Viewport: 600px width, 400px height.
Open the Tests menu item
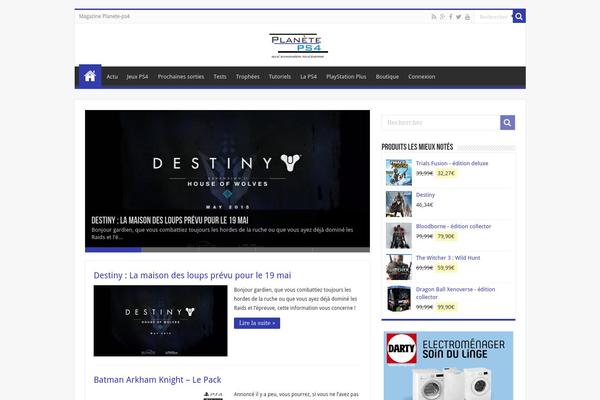220,77
